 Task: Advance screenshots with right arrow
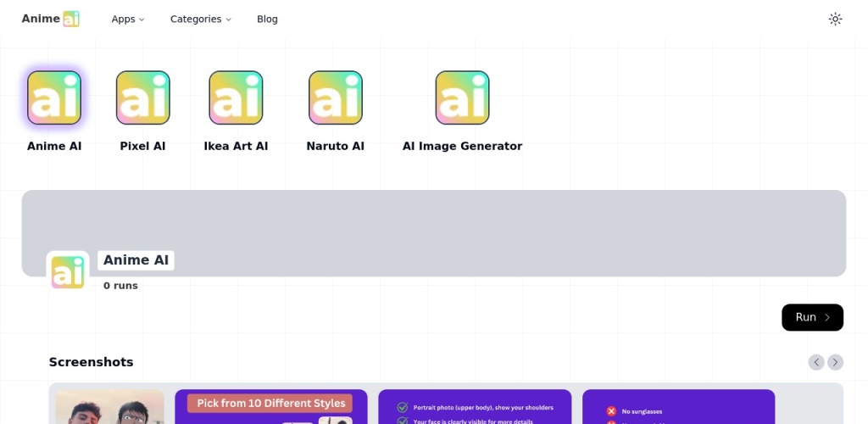(x=835, y=362)
